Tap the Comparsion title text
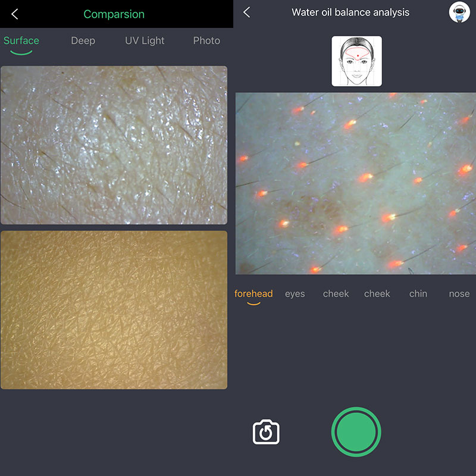The height and width of the screenshot is (476, 476). click(x=114, y=14)
